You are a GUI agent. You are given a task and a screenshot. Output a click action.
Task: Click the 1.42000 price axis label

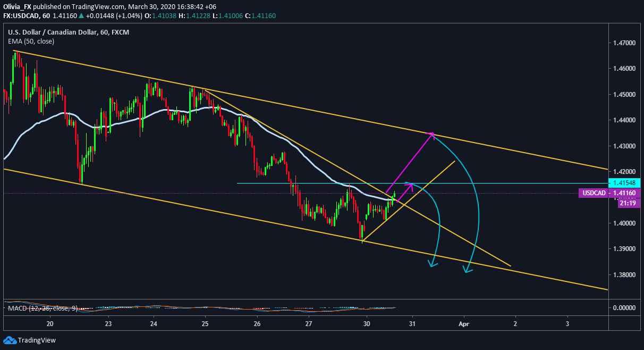pyautogui.click(x=625, y=172)
